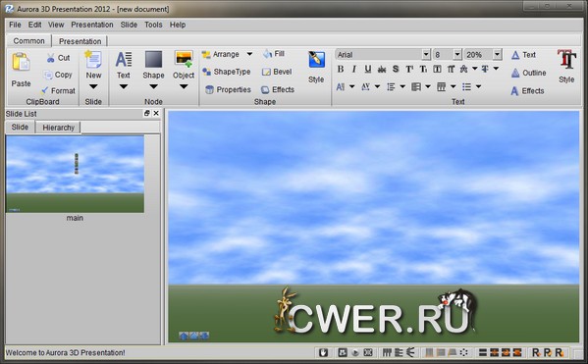The width and height of the screenshot is (588, 364).
Task: Open shape Properties
Action: [x=228, y=89]
